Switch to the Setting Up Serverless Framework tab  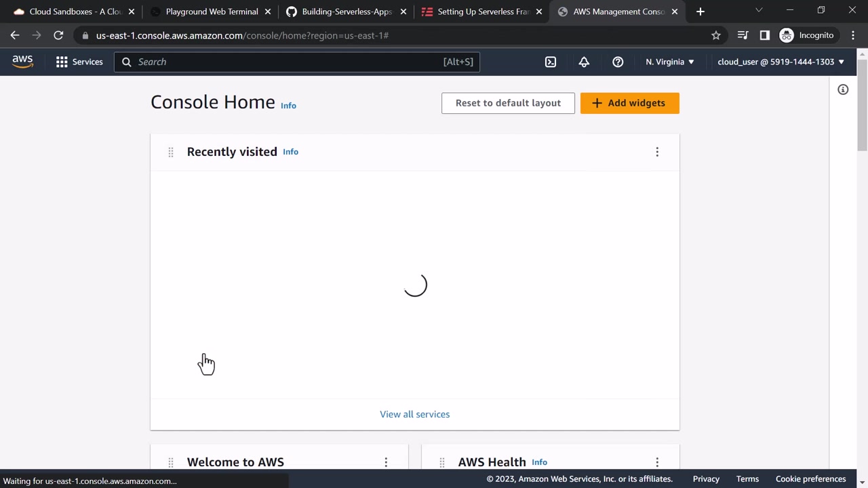coord(482,12)
